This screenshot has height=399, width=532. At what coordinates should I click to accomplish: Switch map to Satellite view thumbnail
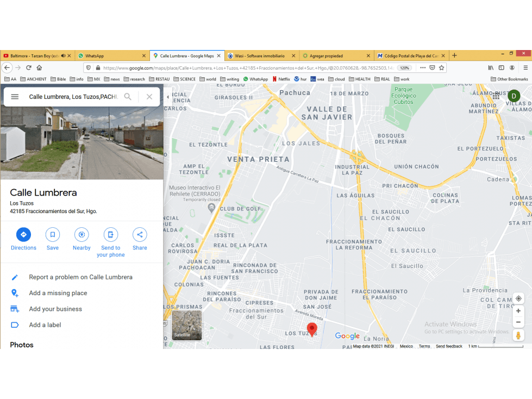pyautogui.click(x=186, y=325)
